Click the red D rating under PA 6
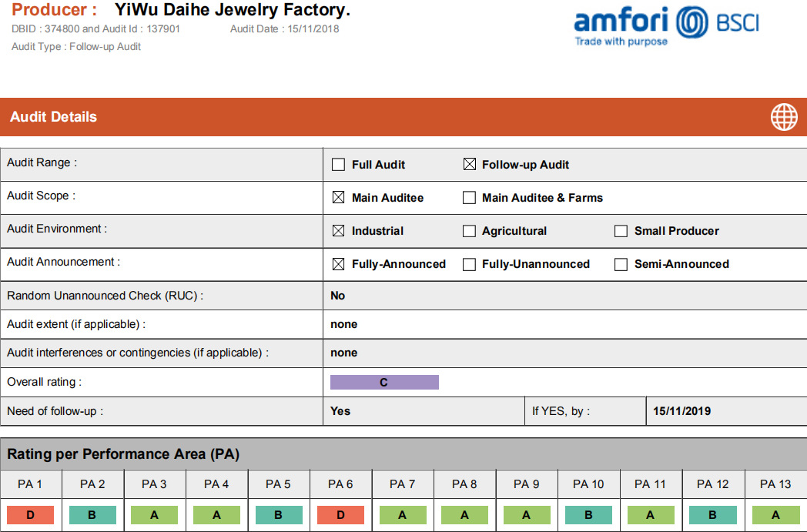The width and height of the screenshot is (807, 532). tap(340, 515)
